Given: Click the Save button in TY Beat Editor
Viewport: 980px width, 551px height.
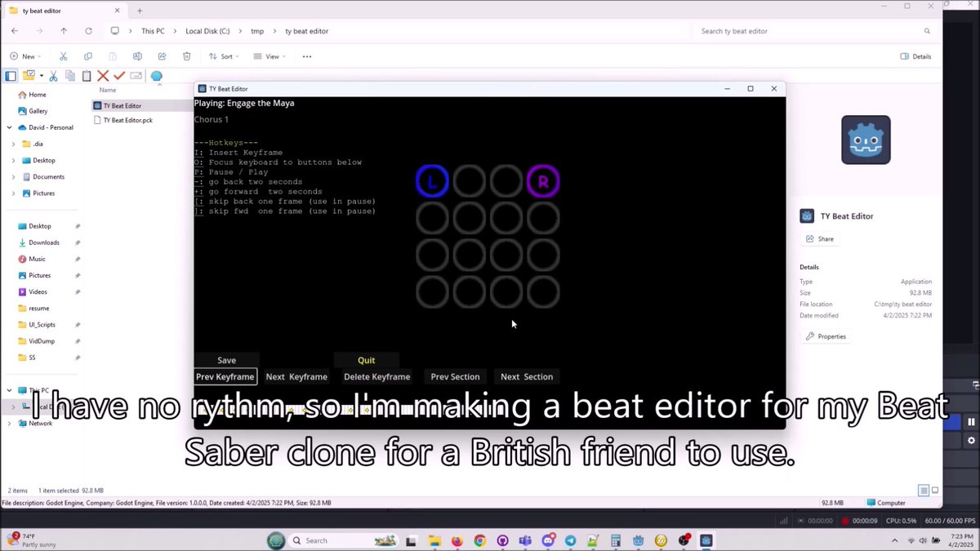Looking at the screenshot, I should point(226,360).
